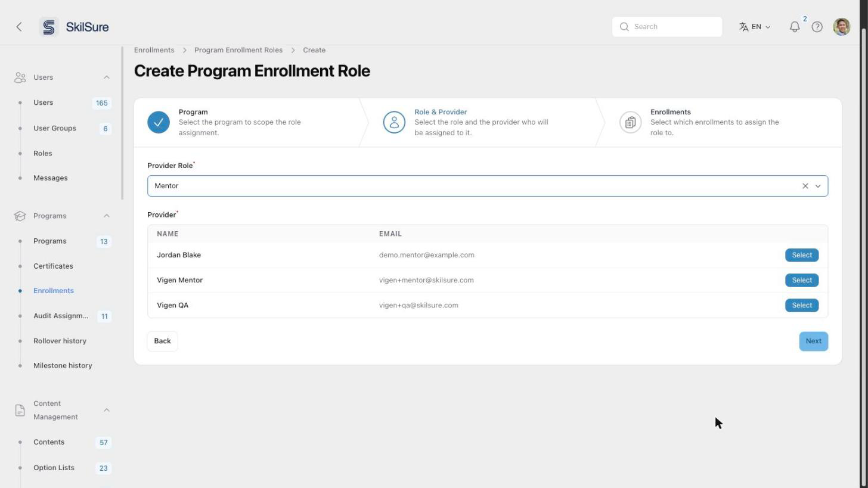Viewport: 868px width, 488px height.
Task: Collapse the Programs sidebar section
Action: [x=107, y=216]
